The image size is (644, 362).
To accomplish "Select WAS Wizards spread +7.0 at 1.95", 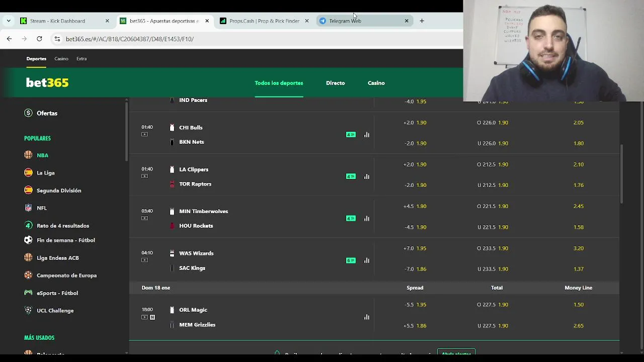I will [x=415, y=248].
